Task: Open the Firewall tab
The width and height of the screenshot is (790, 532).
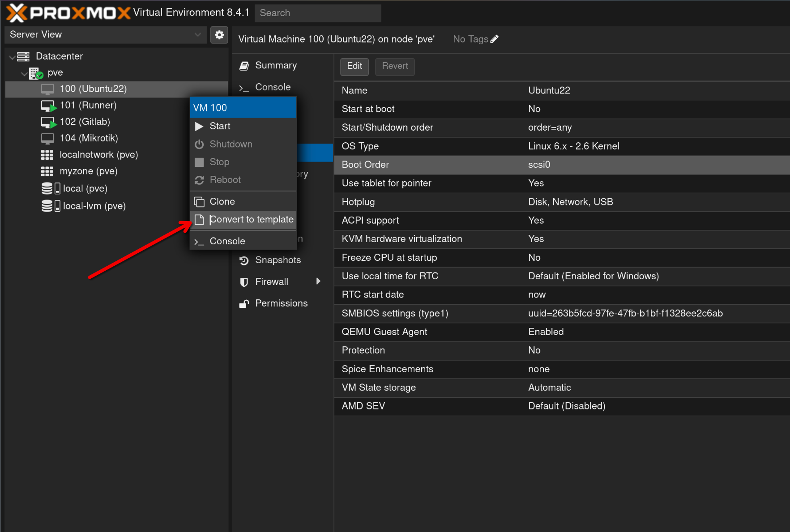Action: tap(283, 282)
